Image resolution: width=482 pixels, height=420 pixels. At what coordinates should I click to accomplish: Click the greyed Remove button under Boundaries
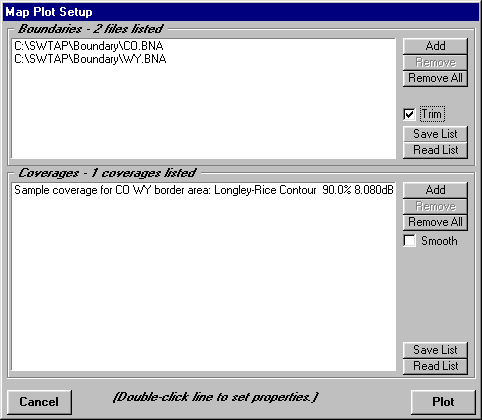(435, 62)
